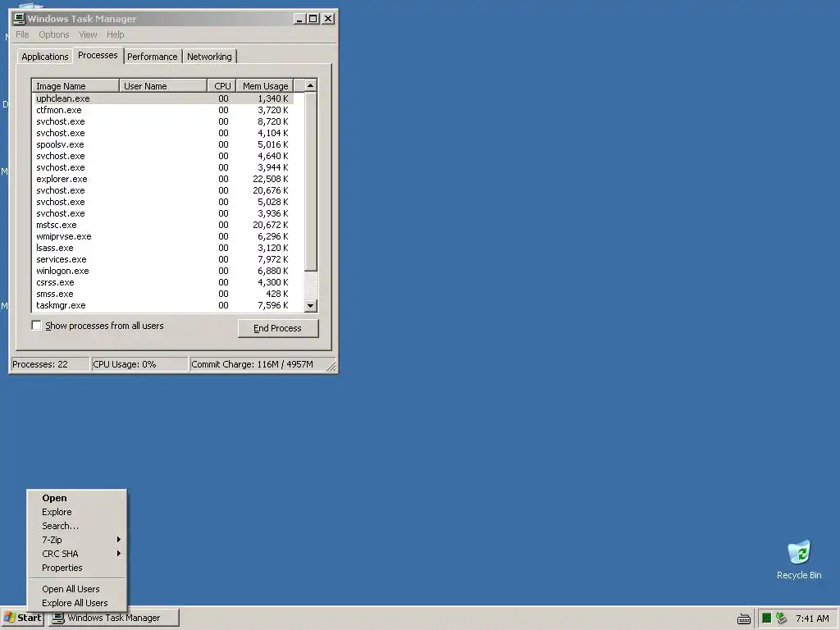The image size is (840, 630).
Task: Select the services.exe process
Action: pos(163,259)
